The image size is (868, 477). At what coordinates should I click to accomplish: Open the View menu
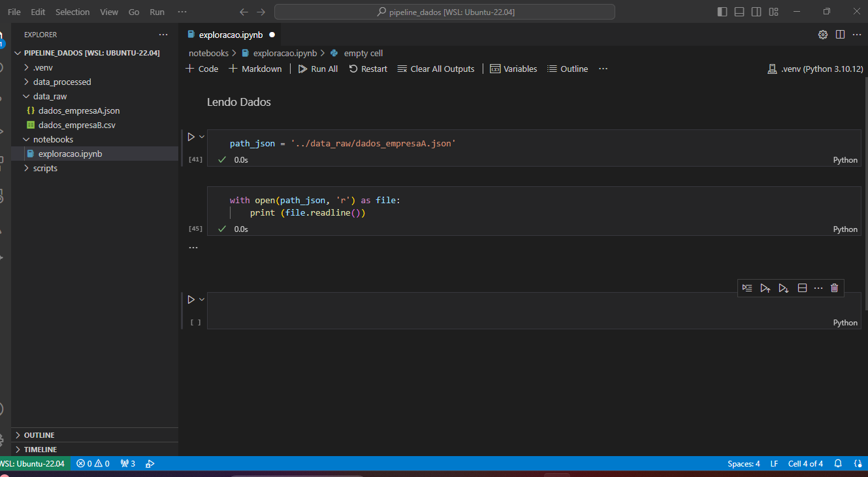pyautogui.click(x=109, y=12)
